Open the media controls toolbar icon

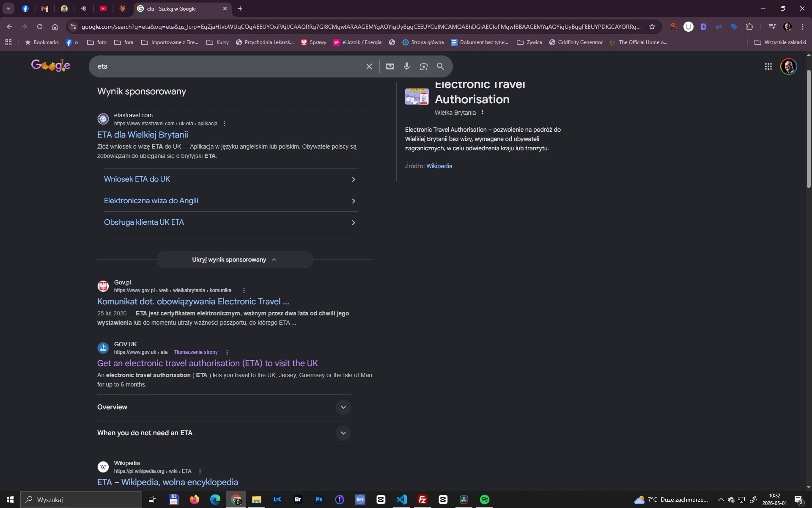[772, 27]
